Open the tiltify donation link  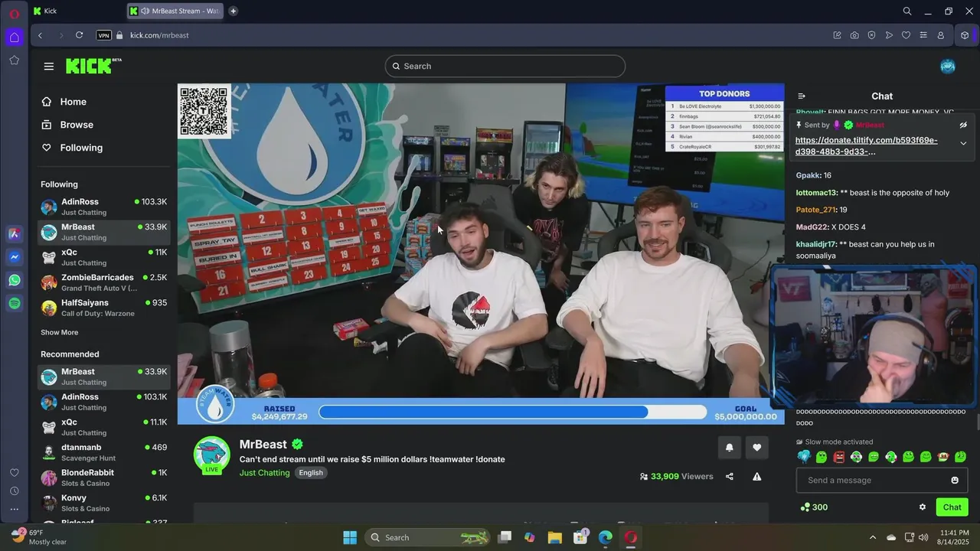[x=866, y=145]
